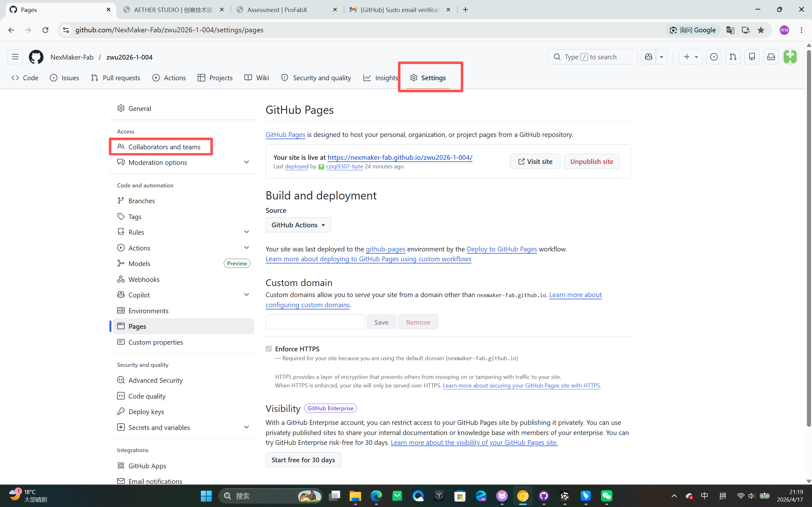Reload the page with browser refresh button
This screenshot has width=812, height=507.
click(45, 30)
